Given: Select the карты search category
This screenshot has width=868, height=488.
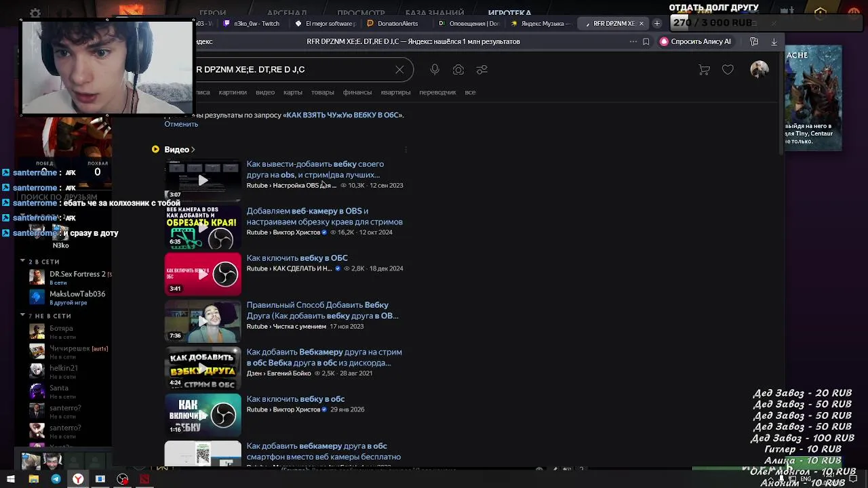Looking at the screenshot, I should [x=293, y=92].
